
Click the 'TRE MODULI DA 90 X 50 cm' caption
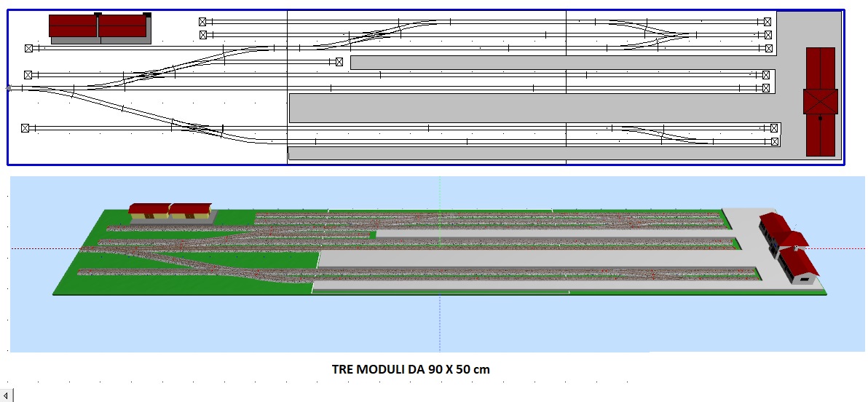pyautogui.click(x=411, y=369)
